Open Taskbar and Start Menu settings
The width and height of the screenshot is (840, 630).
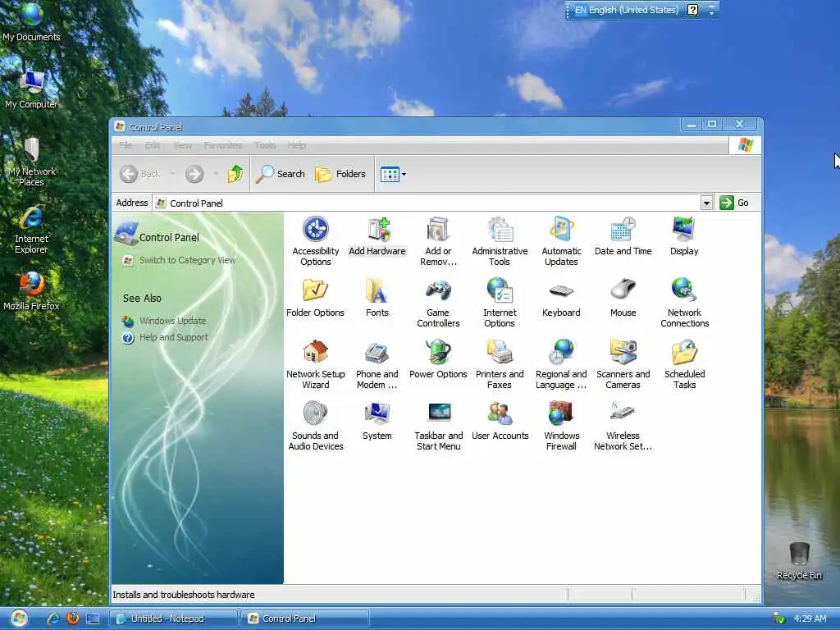[x=438, y=426]
